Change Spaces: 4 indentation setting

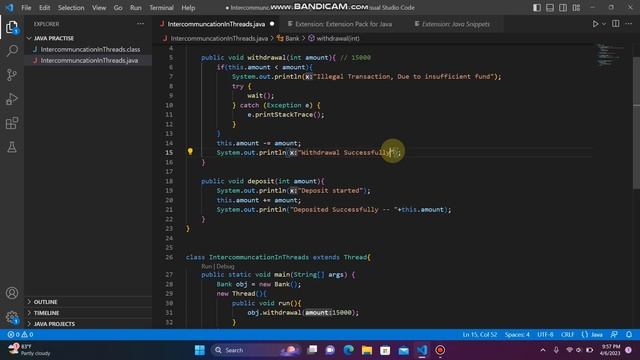(517, 334)
